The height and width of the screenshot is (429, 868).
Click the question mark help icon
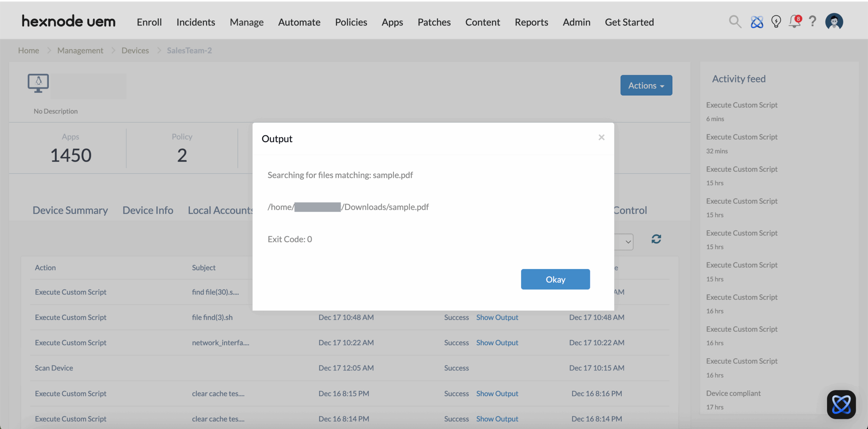pos(812,21)
